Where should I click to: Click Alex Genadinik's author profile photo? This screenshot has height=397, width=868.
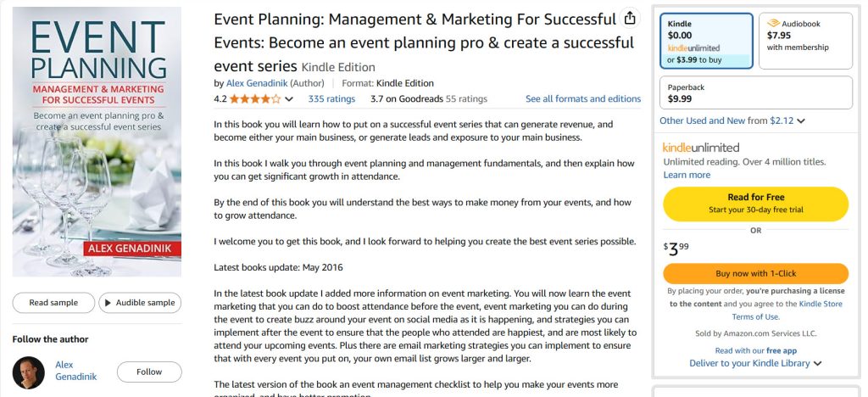[29, 372]
